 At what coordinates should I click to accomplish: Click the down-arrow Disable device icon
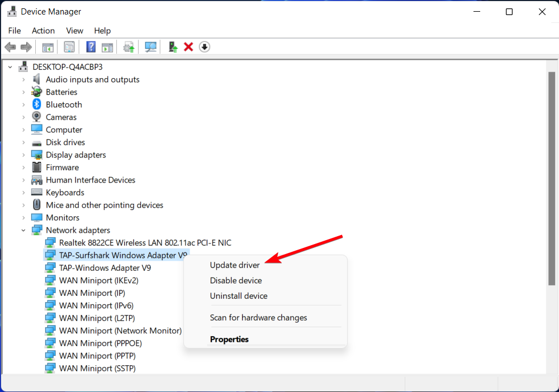(204, 47)
